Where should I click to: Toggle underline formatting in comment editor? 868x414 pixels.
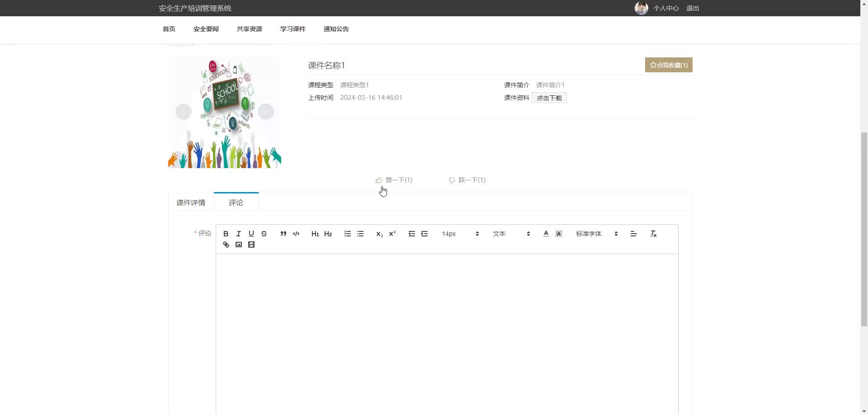[x=251, y=234]
